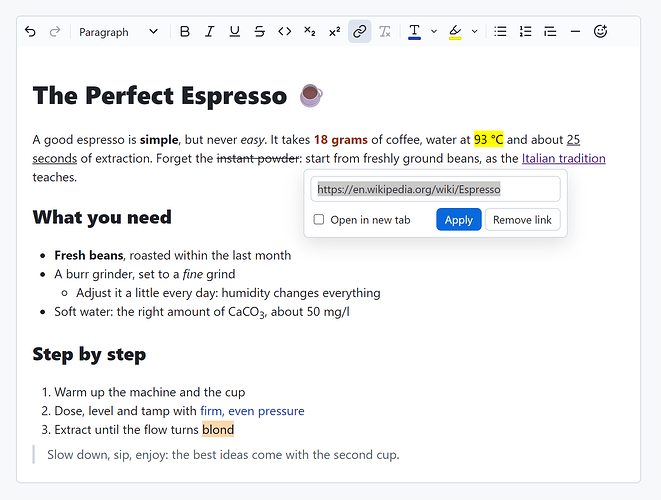Image resolution: width=661 pixels, height=500 pixels.
Task: Click the 'Fresh beans' bullet item
Action: click(x=172, y=255)
